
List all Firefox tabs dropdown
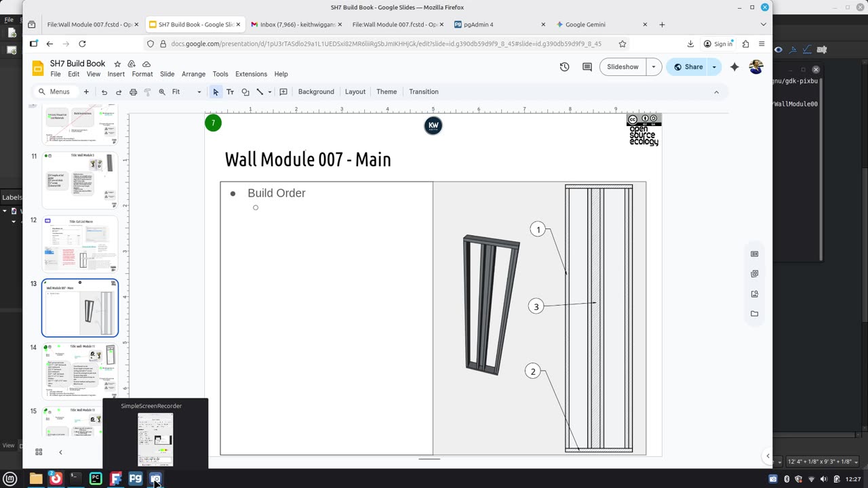pos(763,24)
